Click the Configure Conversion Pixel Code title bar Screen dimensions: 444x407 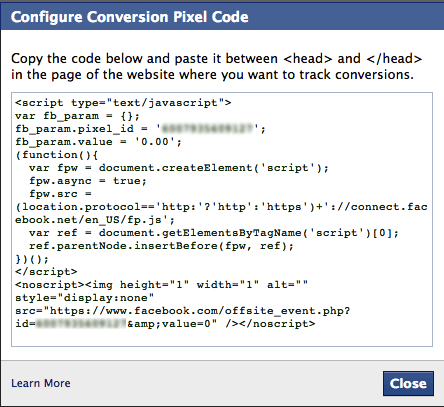pyautogui.click(x=222, y=17)
